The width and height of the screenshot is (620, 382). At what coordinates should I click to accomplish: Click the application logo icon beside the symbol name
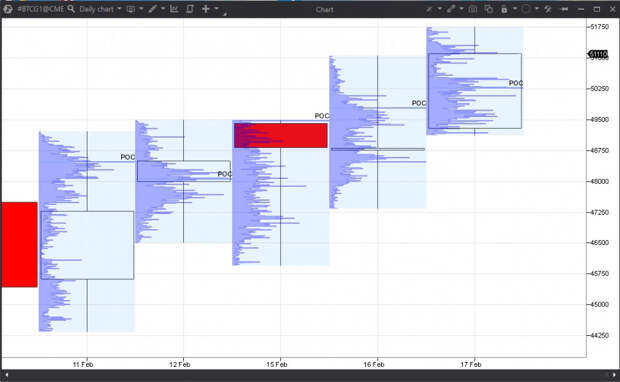(8, 9)
